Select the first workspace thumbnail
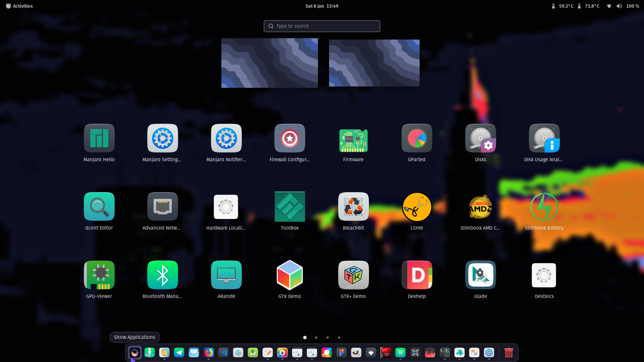 point(270,63)
